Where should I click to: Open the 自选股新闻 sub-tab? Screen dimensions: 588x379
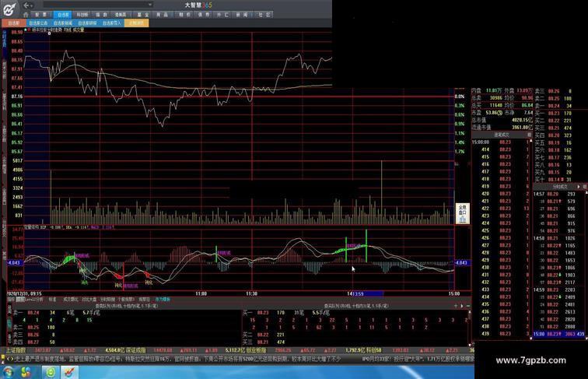(x=63, y=23)
